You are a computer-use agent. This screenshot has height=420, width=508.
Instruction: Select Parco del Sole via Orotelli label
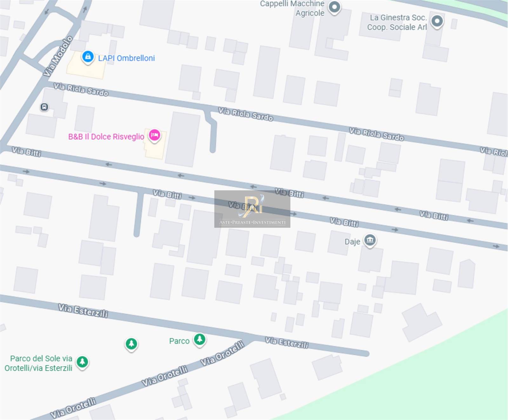click(x=38, y=363)
